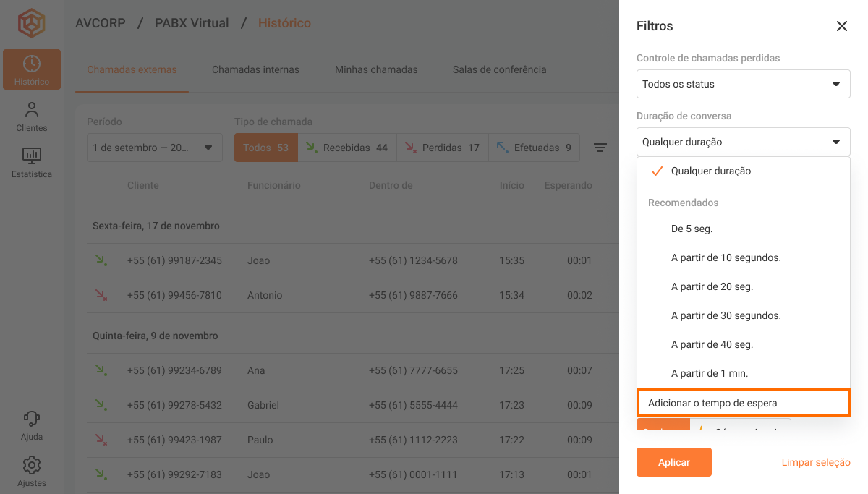This screenshot has height=494, width=868.
Task: Filter by Perdidas calls
Action: coord(443,148)
